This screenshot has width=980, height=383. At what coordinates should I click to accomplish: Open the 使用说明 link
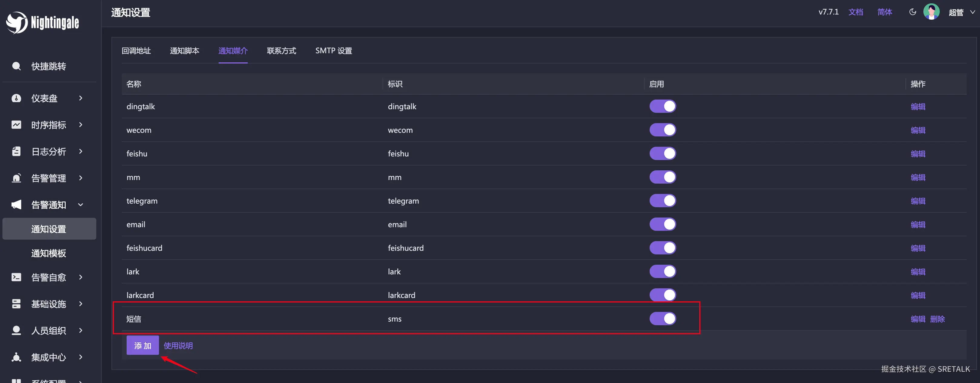coord(178,345)
